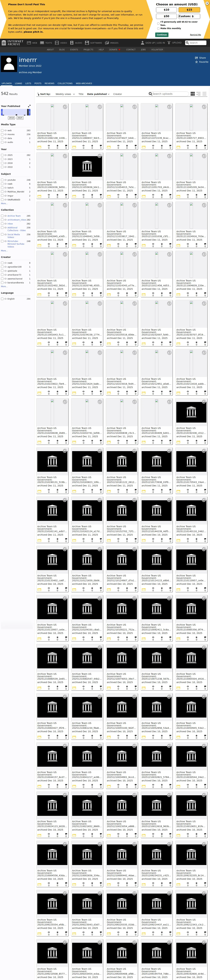Viewport: 210px width, 980px height.
Task: Open info icon on item 20251211065727_6903
Action: pyautogui.click(x=204, y=107)
